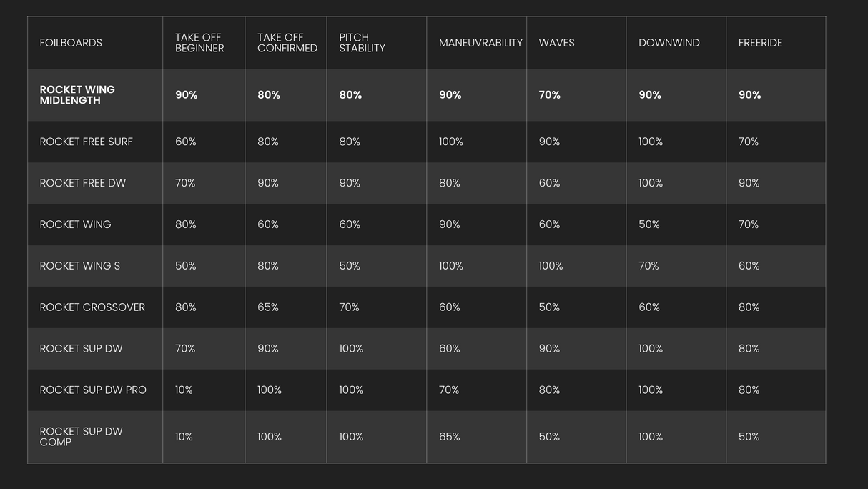
Task: Click the ROCKET SUP DW COMP label
Action: [x=81, y=437]
